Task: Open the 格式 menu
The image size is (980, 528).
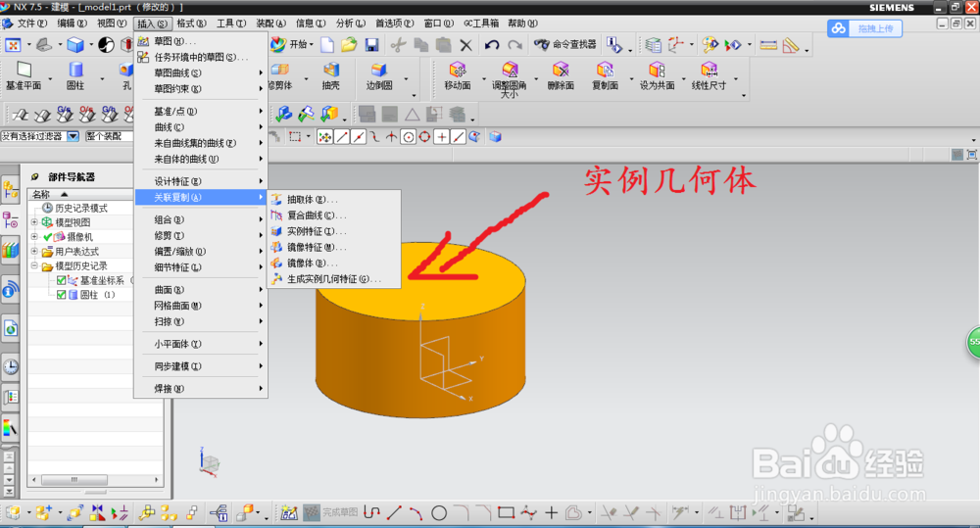Action: (191, 24)
